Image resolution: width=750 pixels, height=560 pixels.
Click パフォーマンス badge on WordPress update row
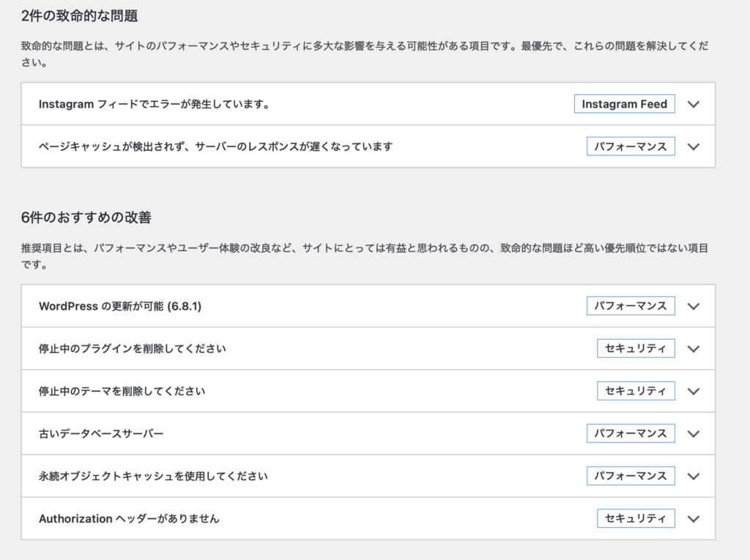tap(631, 306)
